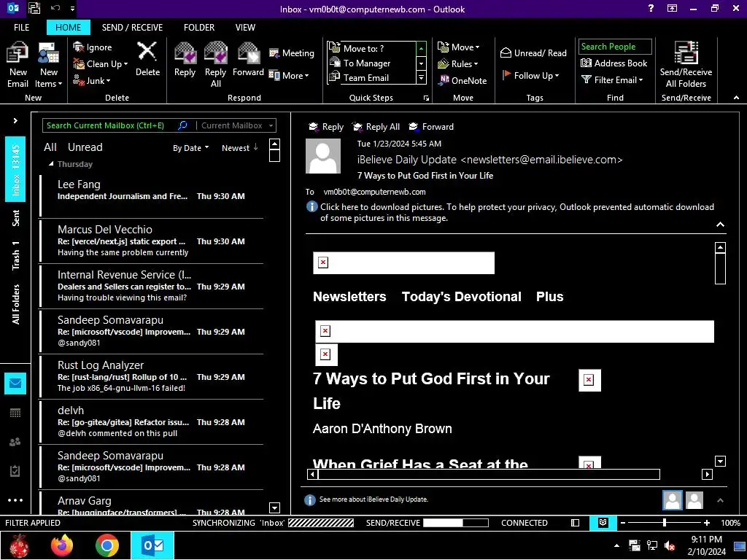This screenshot has height=560, width=747.
Task: Open the FILE tab
Action: pyautogui.click(x=21, y=28)
